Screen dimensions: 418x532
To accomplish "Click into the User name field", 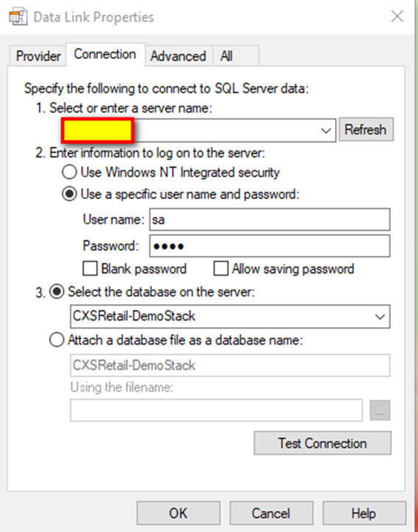I will (x=270, y=220).
